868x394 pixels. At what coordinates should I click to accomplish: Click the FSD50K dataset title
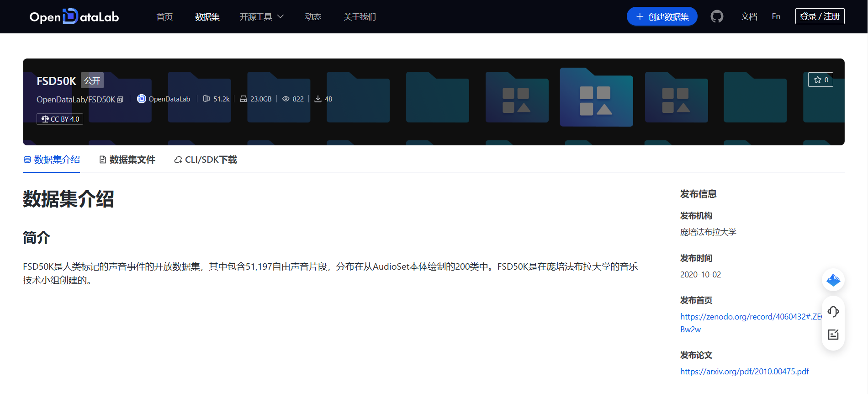point(56,81)
